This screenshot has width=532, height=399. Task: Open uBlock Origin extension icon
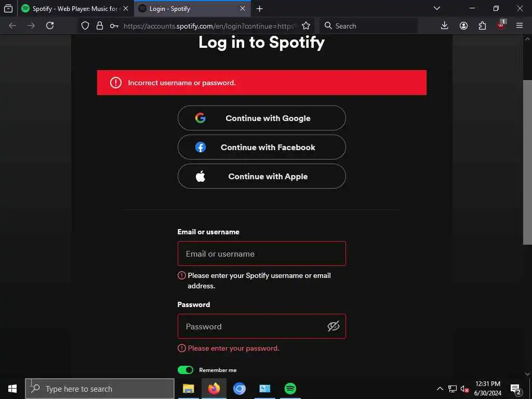point(501,25)
